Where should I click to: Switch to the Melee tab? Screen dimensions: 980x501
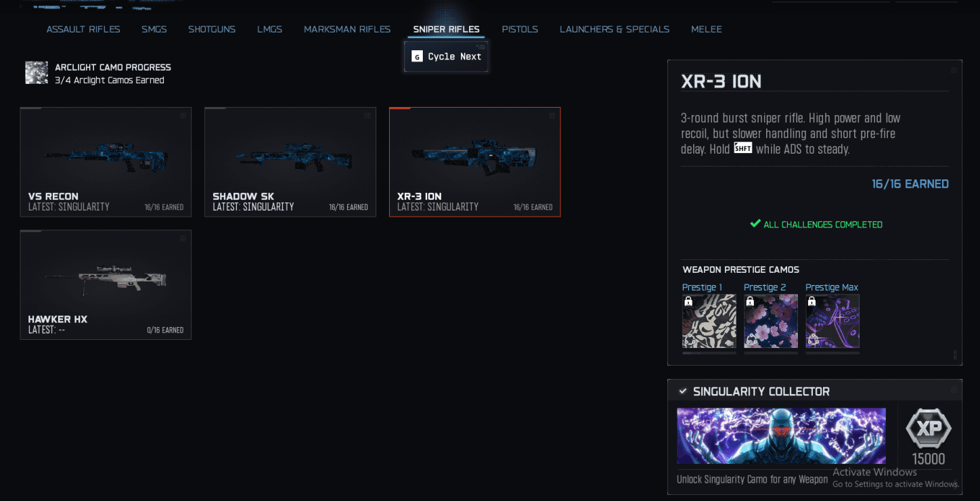707,29
